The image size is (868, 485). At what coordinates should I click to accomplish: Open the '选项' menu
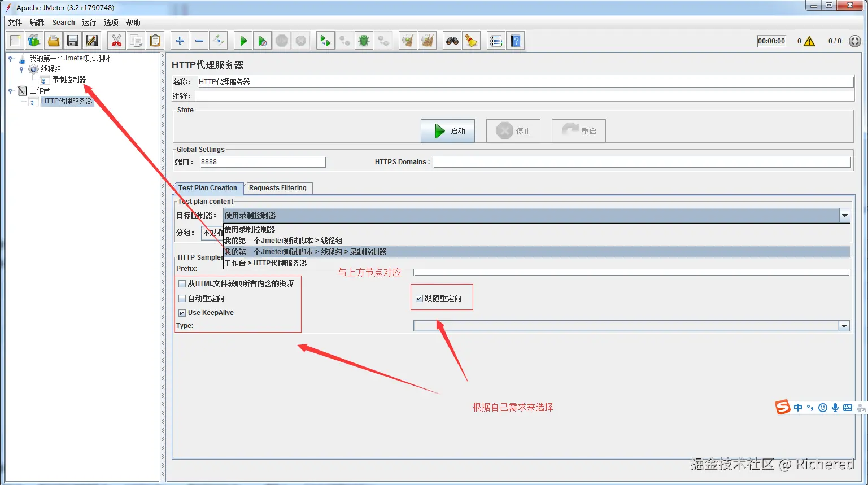111,23
